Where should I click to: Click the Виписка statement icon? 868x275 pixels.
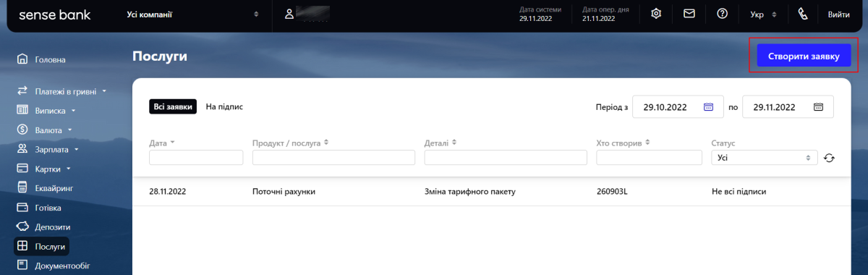click(x=22, y=111)
